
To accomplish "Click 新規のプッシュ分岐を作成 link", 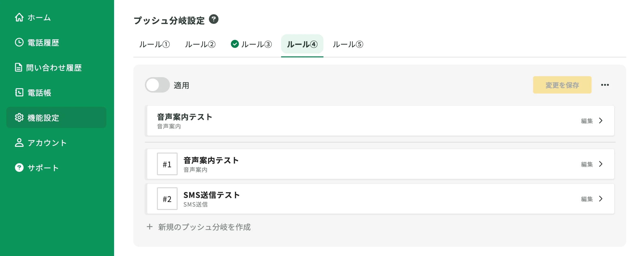I will point(204,227).
